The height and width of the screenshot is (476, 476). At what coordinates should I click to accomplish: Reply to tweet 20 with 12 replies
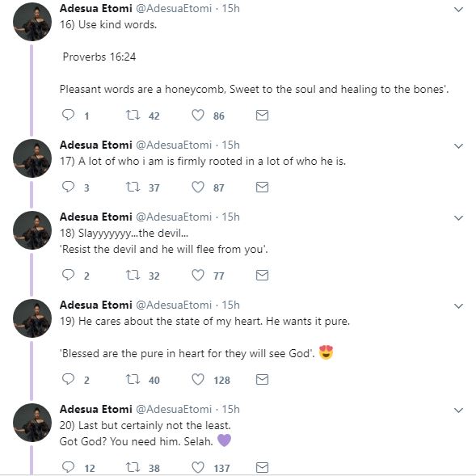tap(68, 467)
